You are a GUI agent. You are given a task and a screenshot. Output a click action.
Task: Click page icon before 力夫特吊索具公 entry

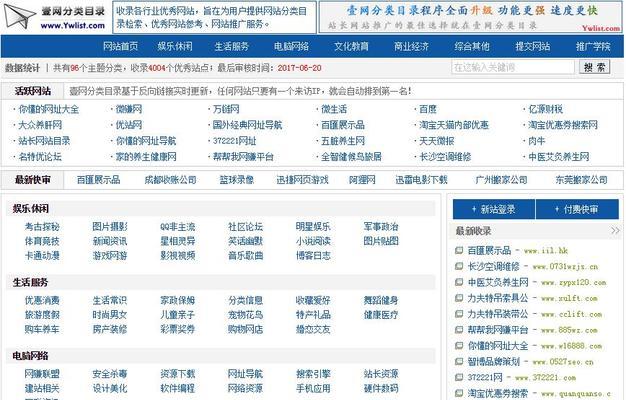(459, 298)
